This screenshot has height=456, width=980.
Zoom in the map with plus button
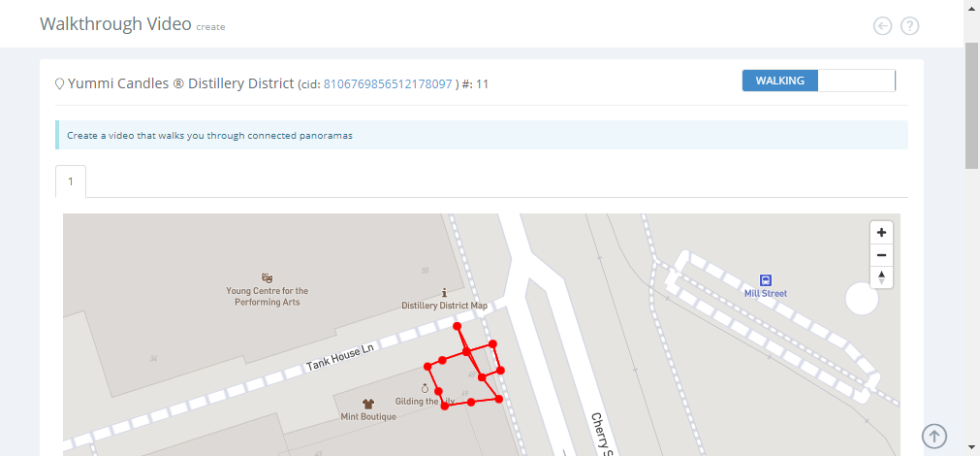point(881,233)
